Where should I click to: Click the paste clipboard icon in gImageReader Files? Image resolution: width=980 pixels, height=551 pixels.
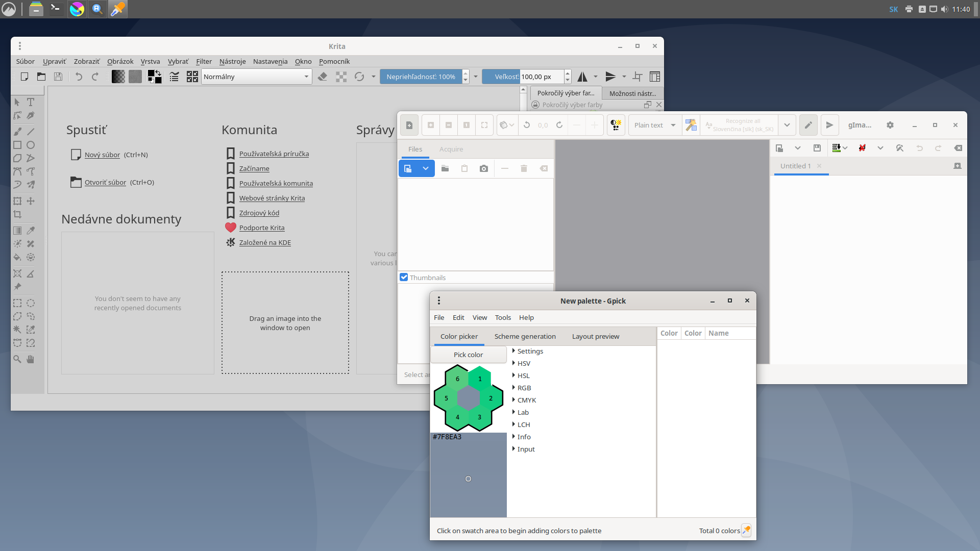pos(464,168)
